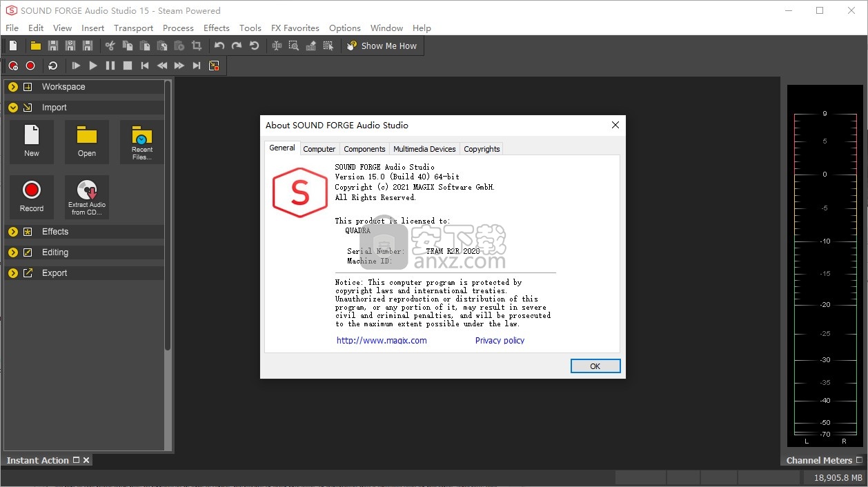868x487 pixels.
Task: Click the Recent Files tile
Action: tap(142, 142)
